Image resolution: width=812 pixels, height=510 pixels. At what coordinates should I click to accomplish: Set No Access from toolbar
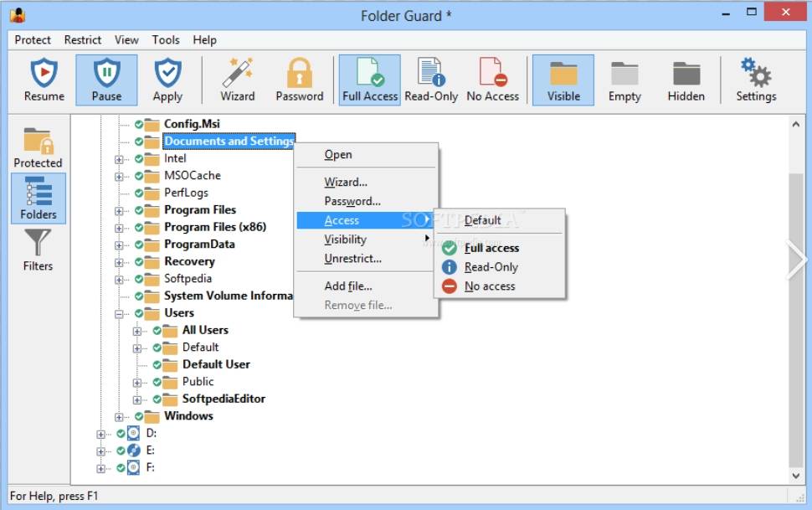coord(492,80)
